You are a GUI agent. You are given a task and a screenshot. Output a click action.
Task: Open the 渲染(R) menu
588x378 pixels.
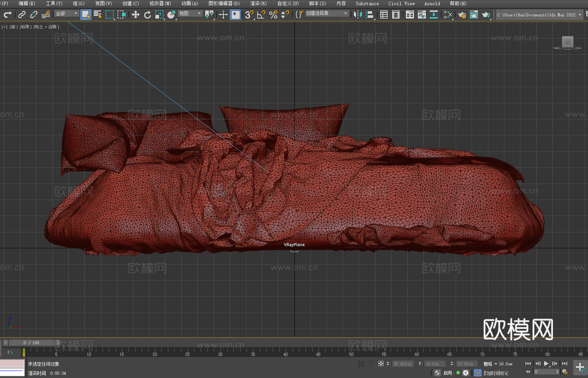click(258, 3)
